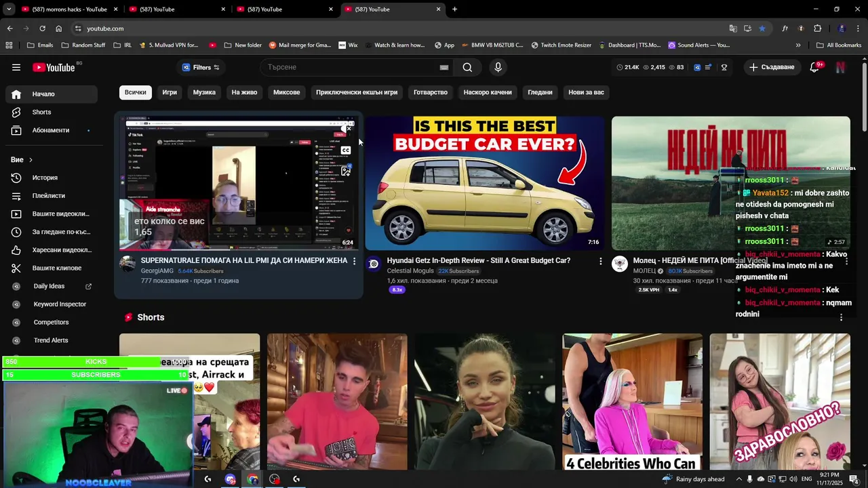
Task: Open All Bookmarks folder
Action: point(839,45)
